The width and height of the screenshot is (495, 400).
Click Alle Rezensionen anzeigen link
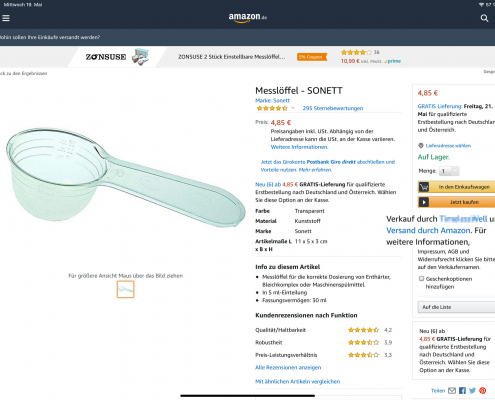[x=288, y=367]
